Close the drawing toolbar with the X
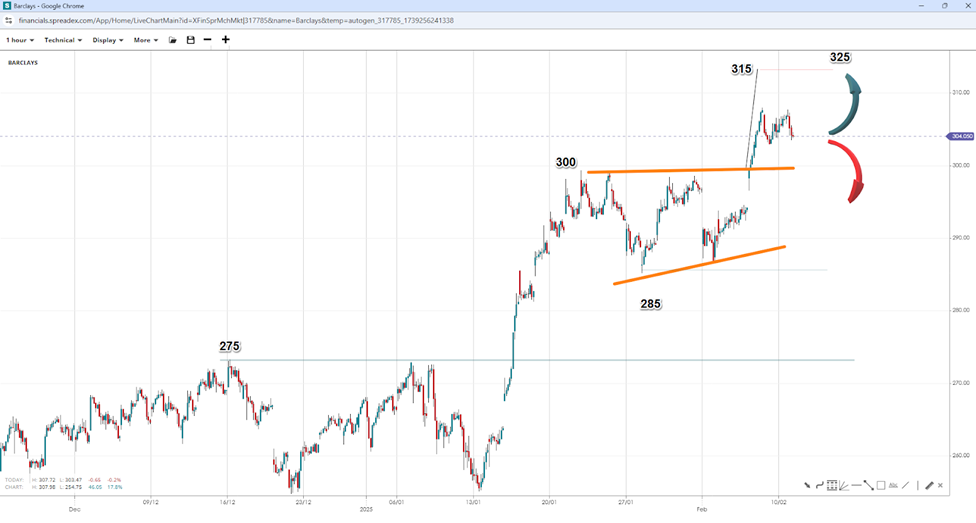The width and height of the screenshot is (976, 523). (x=942, y=485)
